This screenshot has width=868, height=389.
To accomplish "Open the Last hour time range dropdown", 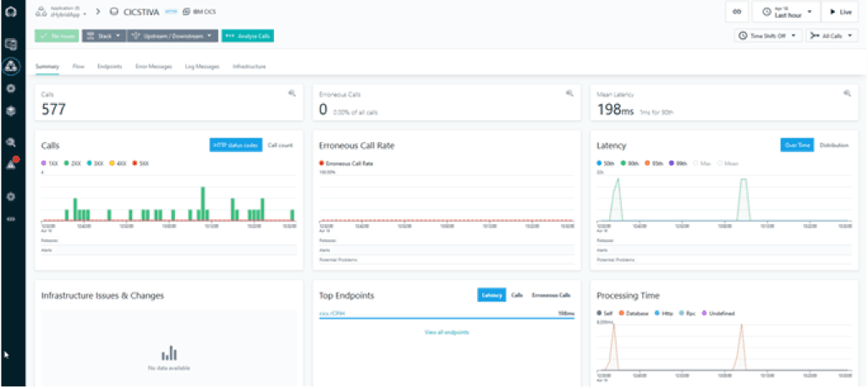I will [786, 12].
